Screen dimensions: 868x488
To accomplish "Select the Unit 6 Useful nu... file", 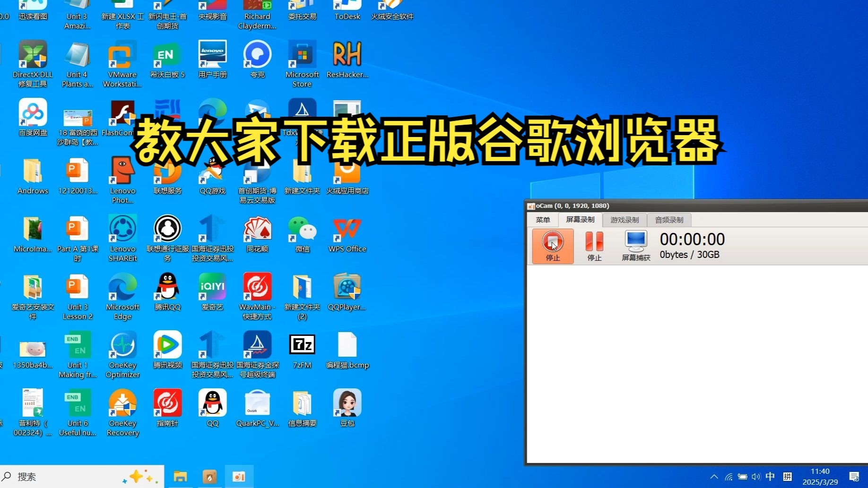I will tap(78, 412).
